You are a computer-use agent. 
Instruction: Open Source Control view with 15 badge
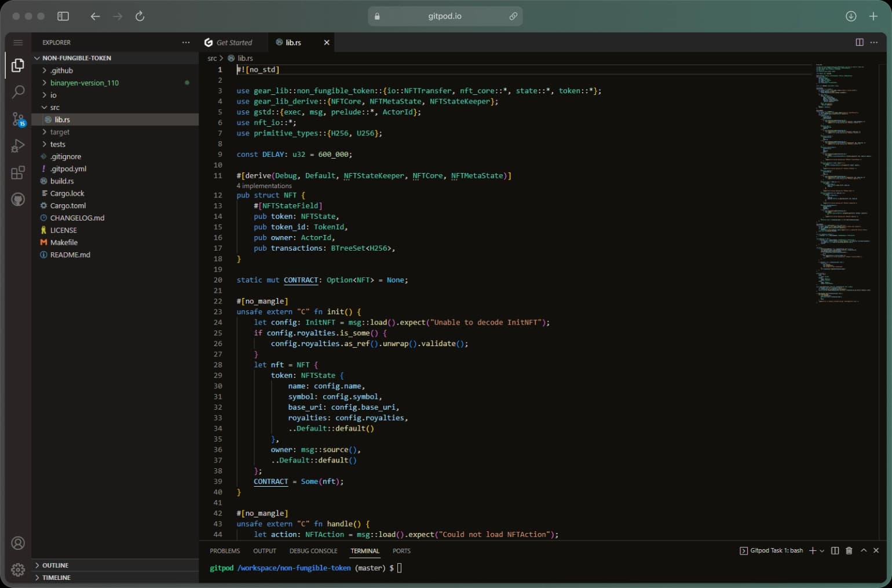[x=18, y=119]
